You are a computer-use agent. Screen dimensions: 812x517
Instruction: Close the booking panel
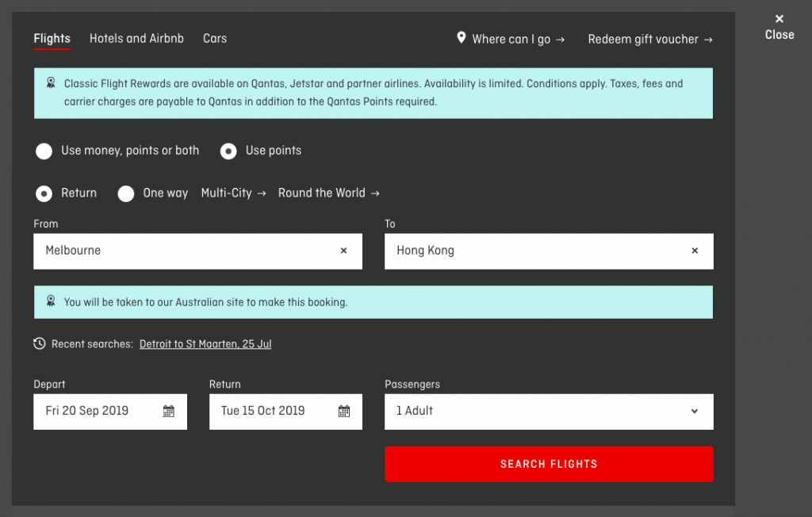click(779, 27)
